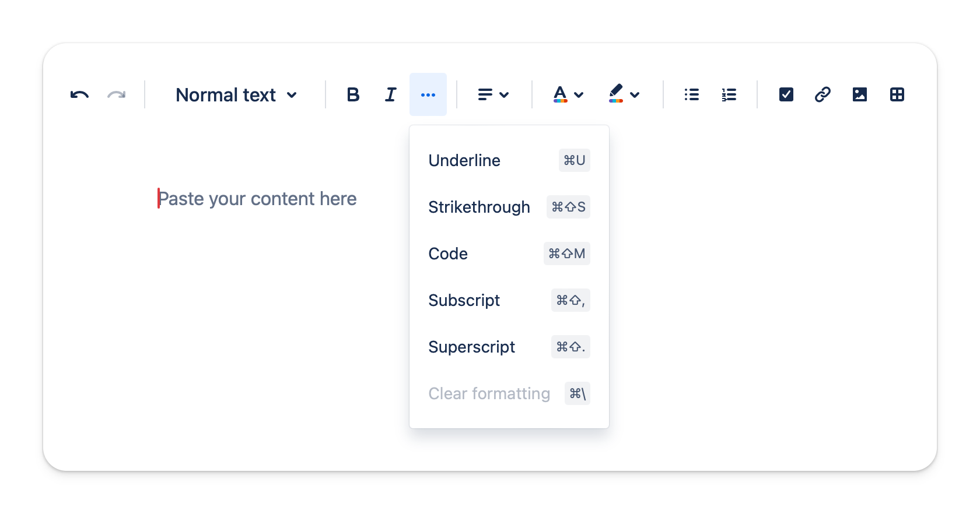980x514 pixels.
Task: Toggle Bold formatting
Action: point(353,94)
